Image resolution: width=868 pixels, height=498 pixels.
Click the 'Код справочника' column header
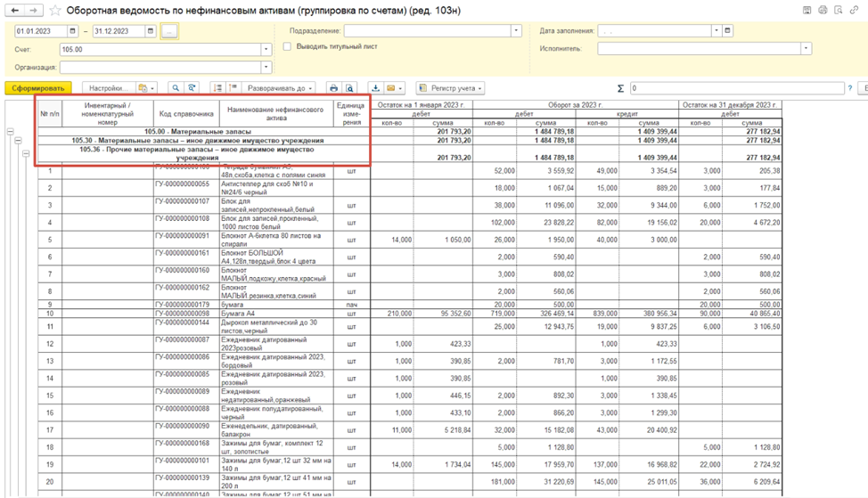[x=186, y=113]
